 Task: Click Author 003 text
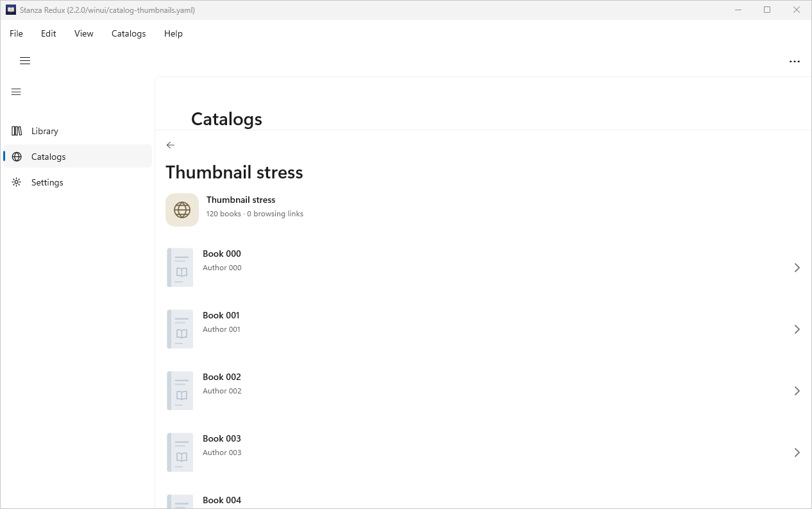[x=222, y=453]
